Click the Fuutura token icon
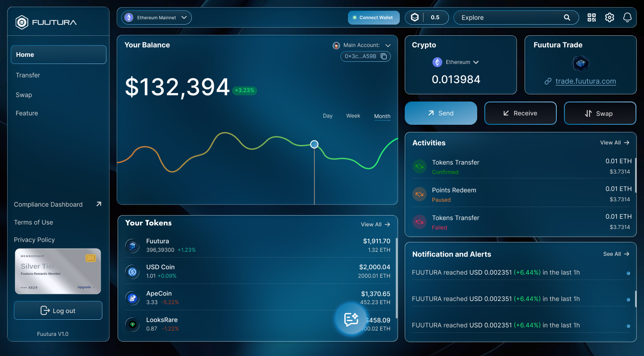Image resolution: width=644 pixels, height=356 pixels. click(x=132, y=245)
